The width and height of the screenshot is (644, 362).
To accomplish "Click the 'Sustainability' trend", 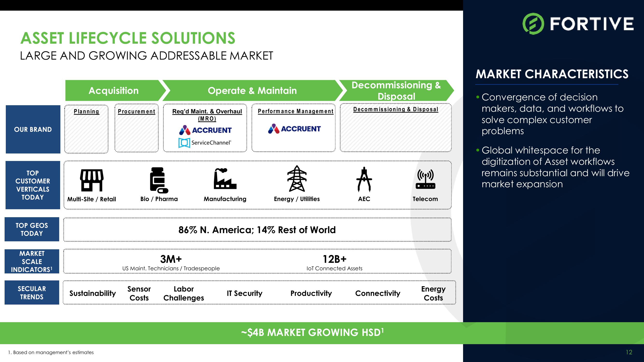I will point(93,293).
